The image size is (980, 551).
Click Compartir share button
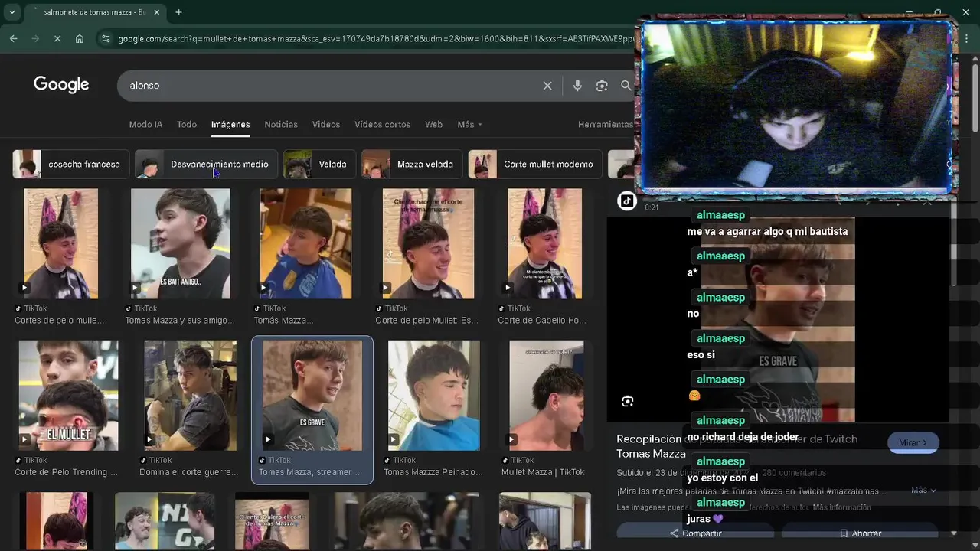pos(695,533)
